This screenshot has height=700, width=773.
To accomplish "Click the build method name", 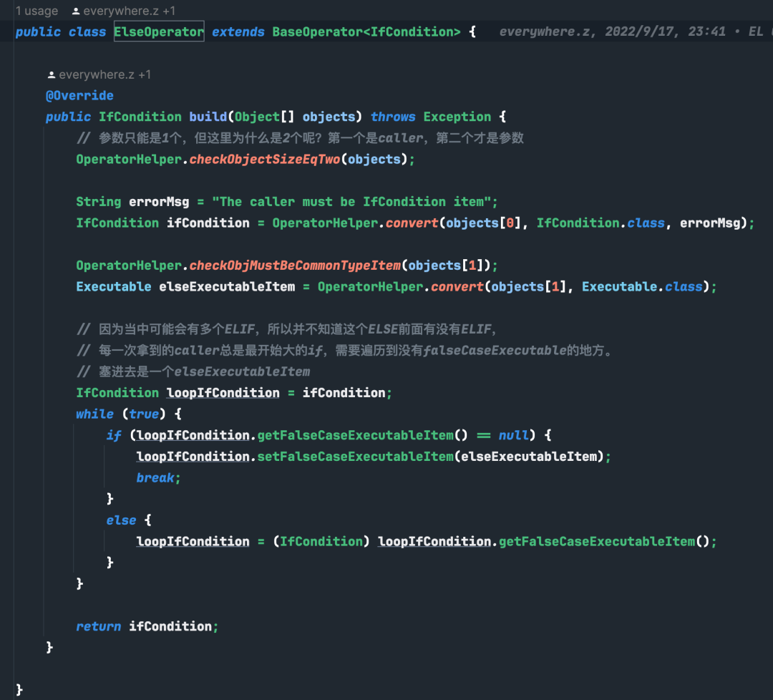I will point(208,117).
